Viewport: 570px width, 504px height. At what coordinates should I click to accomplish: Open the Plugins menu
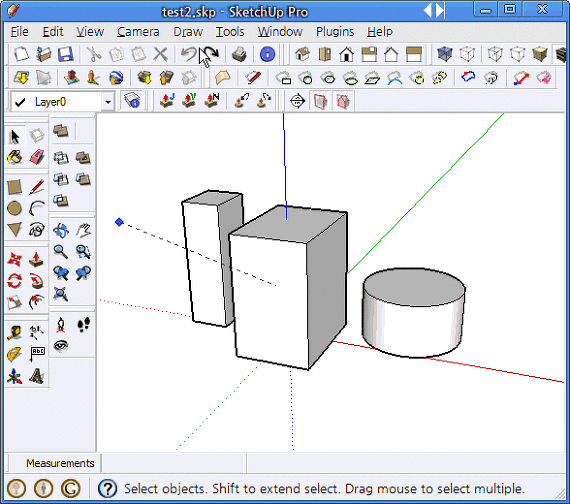click(335, 32)
